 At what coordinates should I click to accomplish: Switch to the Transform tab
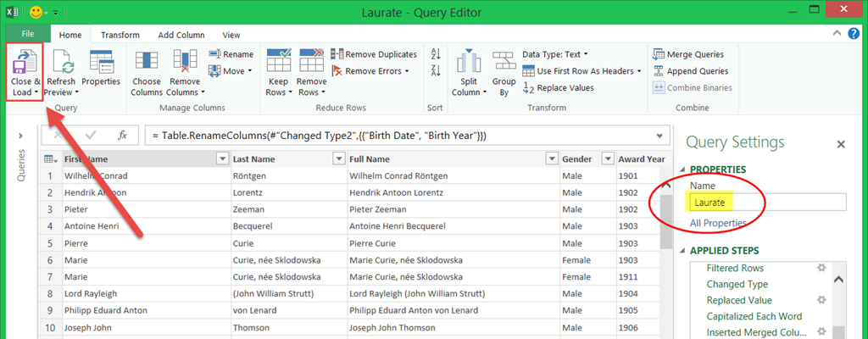pos(120,35)
